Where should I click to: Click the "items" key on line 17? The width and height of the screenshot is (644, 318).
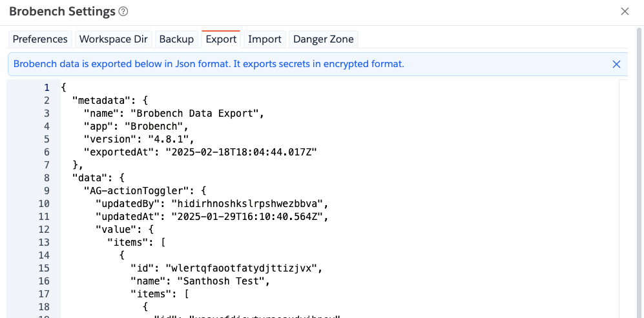(151, 294)
